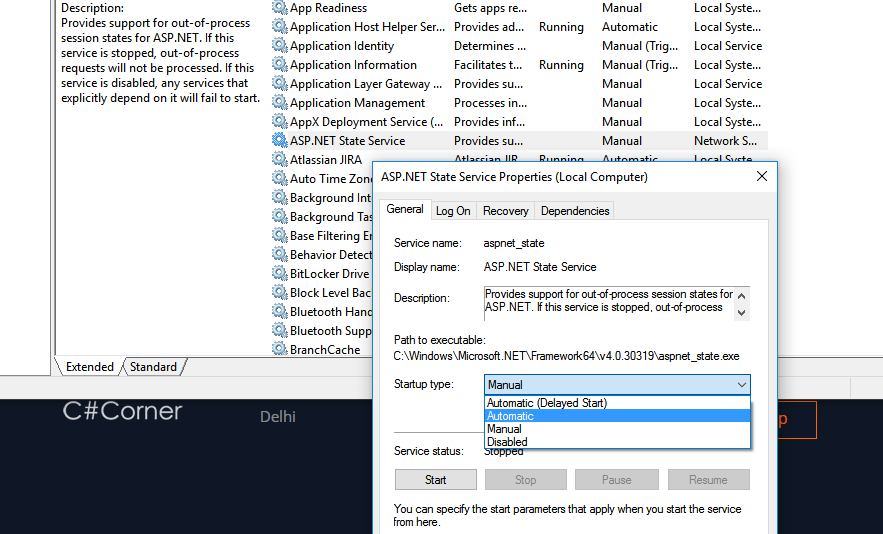Viewport: 883px width, 534px height.
Task: Click the Atlassian JIRA service gear icon
Action: (x=279, y=159)
